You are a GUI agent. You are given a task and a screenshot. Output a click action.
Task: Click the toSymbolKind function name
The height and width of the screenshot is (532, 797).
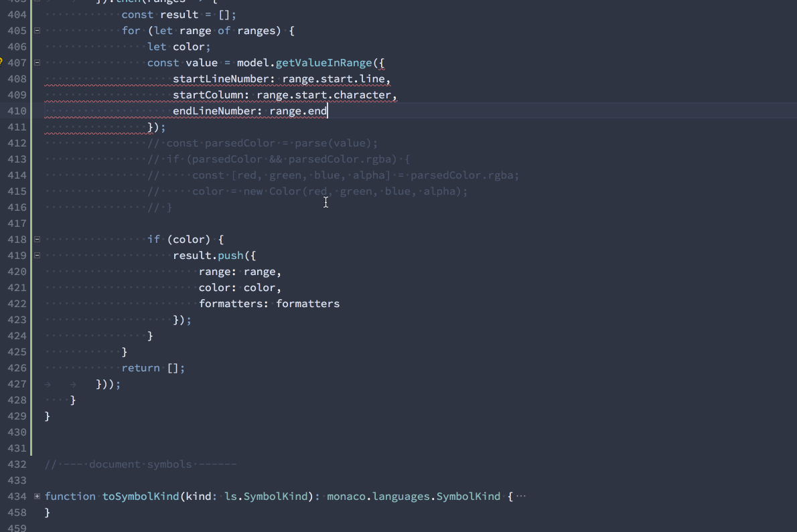coord(141,496)
